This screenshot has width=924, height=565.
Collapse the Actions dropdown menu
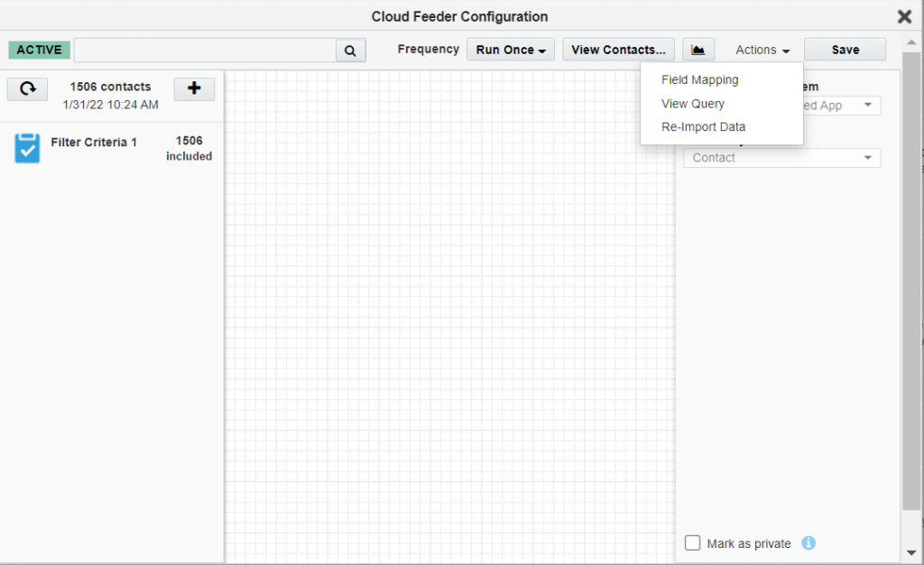click(x=762, y=51)
